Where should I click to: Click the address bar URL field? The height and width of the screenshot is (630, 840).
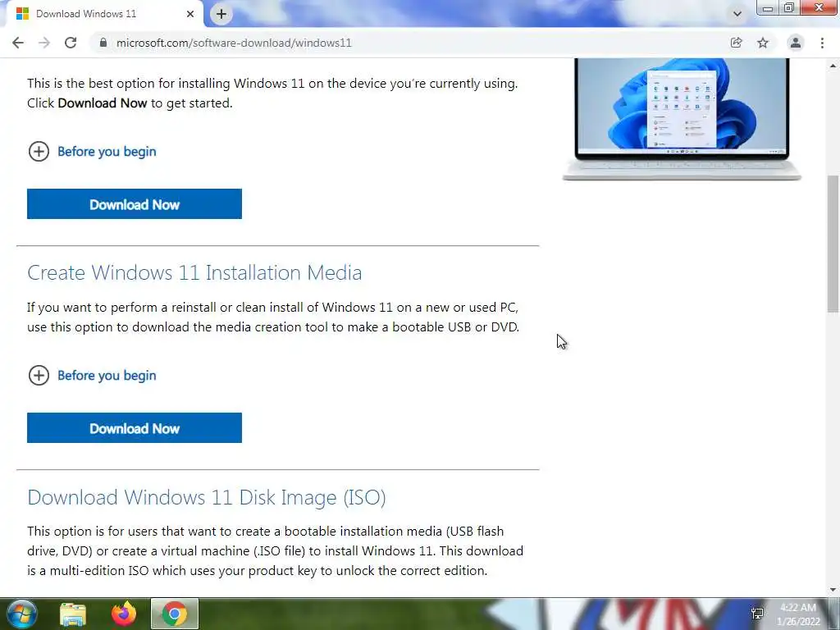click(407, 43)
